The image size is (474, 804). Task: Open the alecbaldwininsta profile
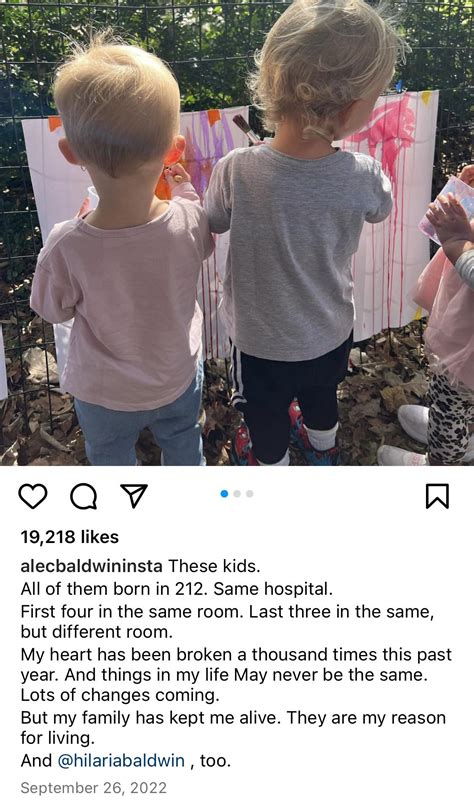(x=91, y=566)
